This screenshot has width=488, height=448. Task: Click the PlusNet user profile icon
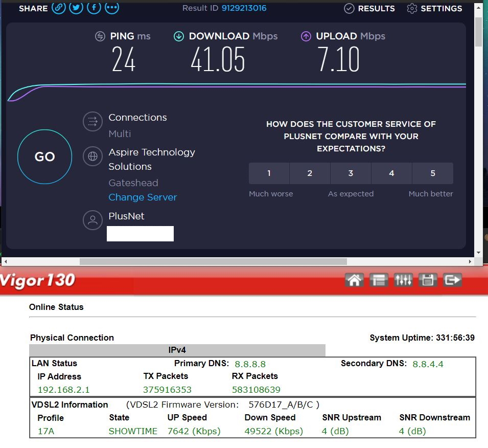pos(92,220)
